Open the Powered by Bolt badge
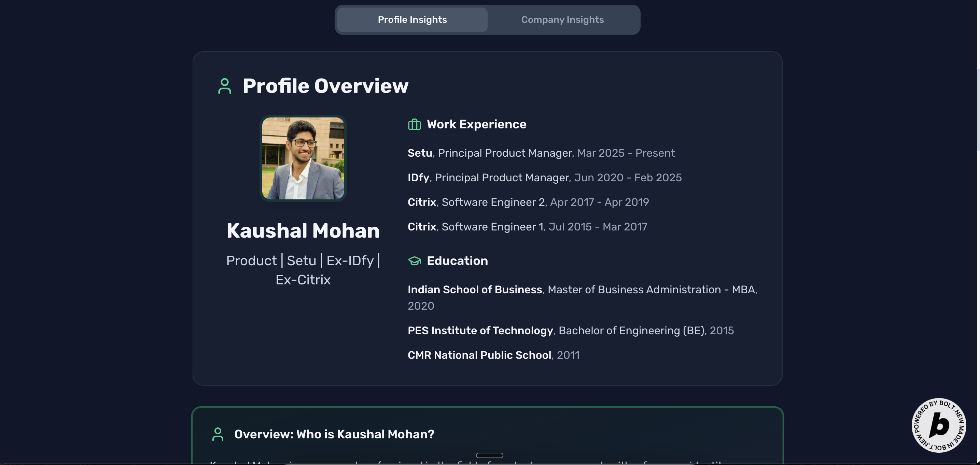This screenshot has height=465, width=980. [x=939, y=425]
